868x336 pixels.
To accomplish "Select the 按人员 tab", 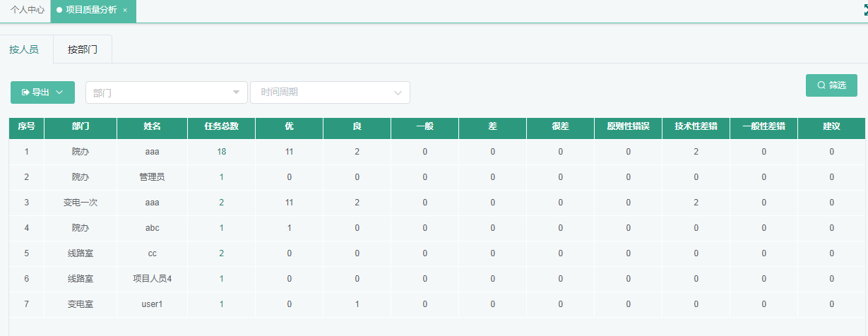I will (24, 49).
